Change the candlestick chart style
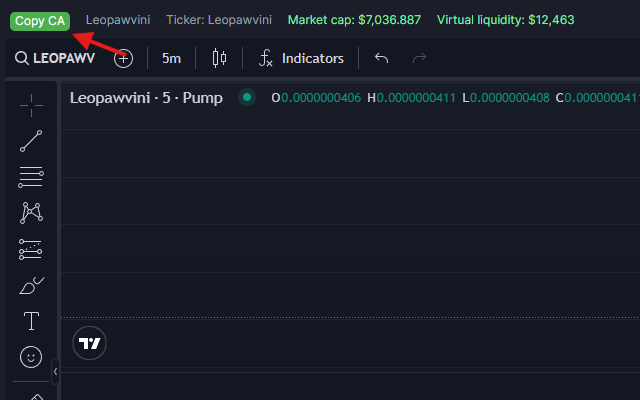 pyautogui.click(x=219, y=58)
